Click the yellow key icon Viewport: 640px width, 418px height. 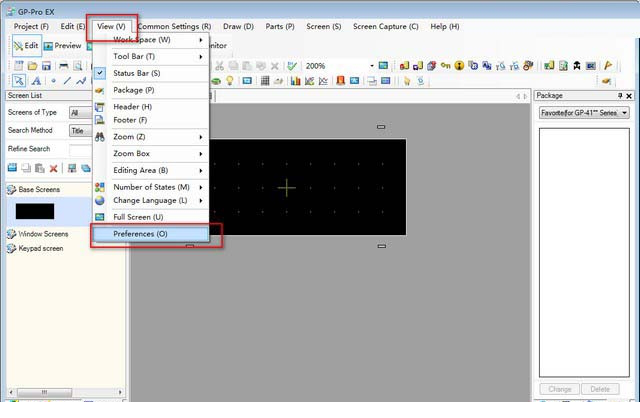pyautogui.click(x=446, y=65)
